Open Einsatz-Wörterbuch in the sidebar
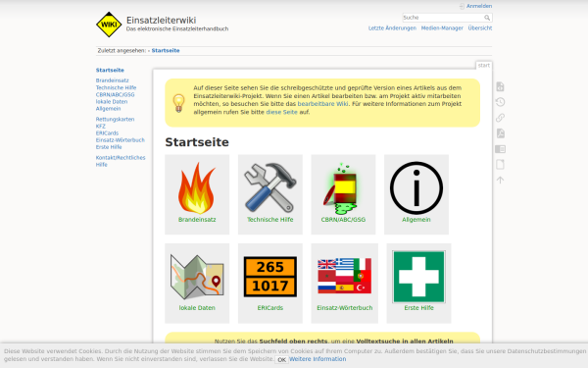The height and width of the screenshot is (368, 588). click(x=120, y=140)
